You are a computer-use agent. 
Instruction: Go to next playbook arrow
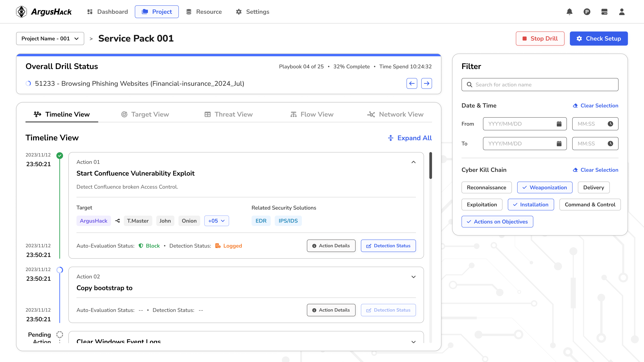pos(426,83)
